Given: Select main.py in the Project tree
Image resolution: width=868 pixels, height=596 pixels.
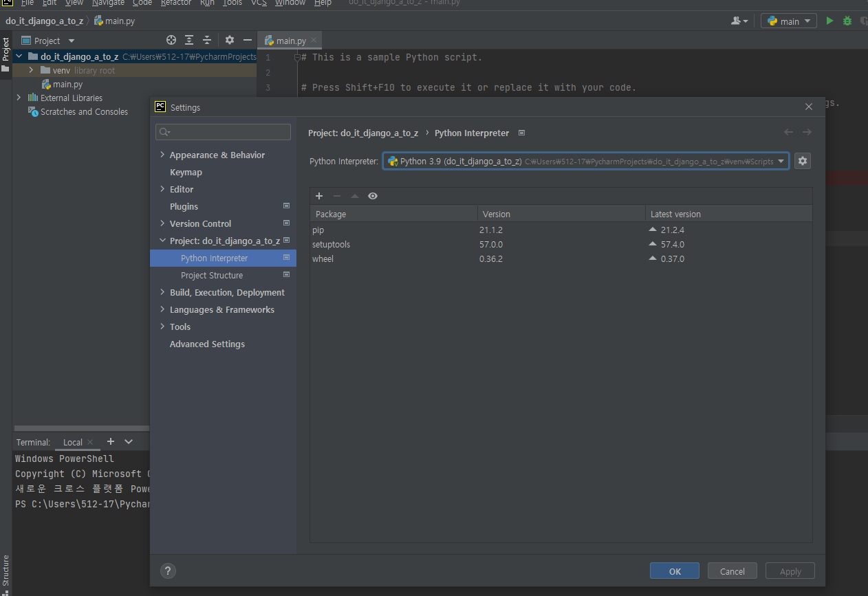Looking at the screenshot, I should coord(67,84).
